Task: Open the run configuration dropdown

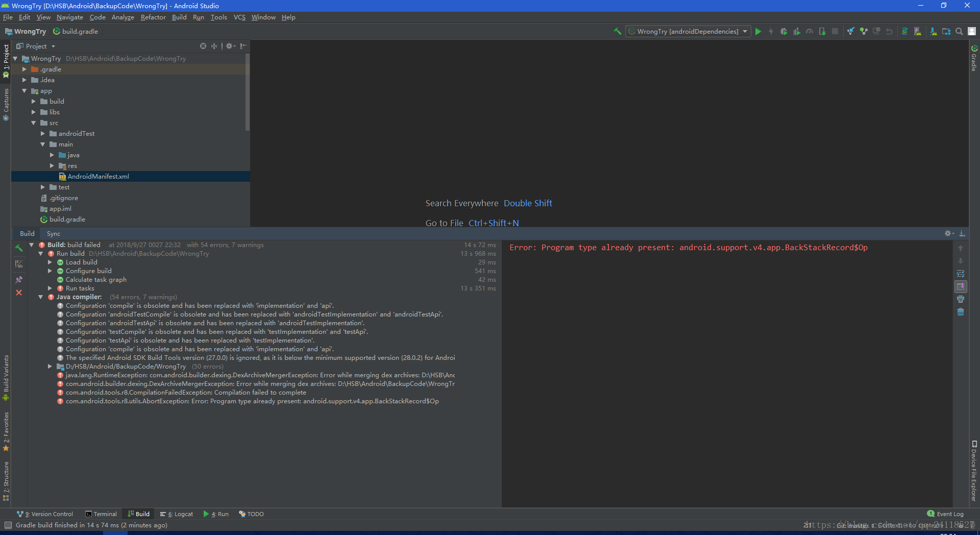Action: [x=689, y=31]
